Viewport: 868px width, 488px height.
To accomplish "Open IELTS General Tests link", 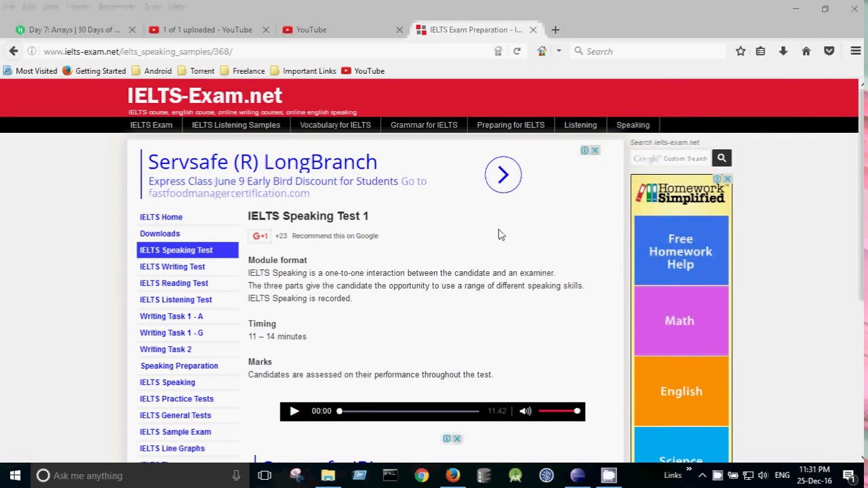I will [x=175, y=415].
